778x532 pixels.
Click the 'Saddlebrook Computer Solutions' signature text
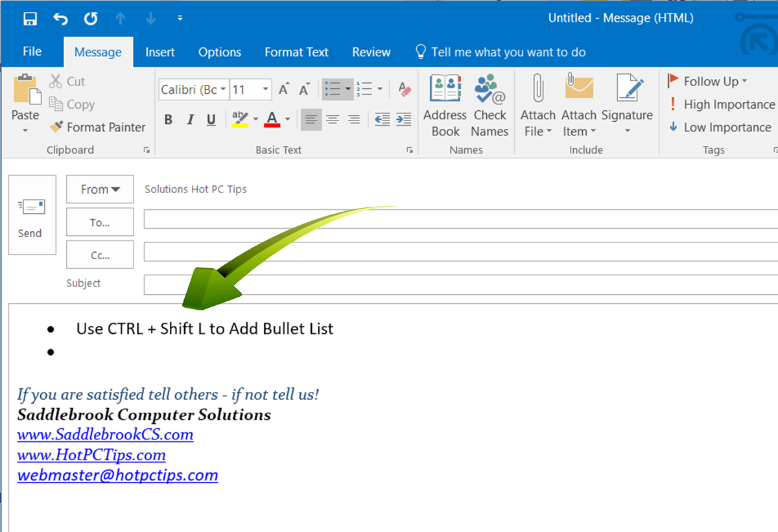(x=144, y=414)
